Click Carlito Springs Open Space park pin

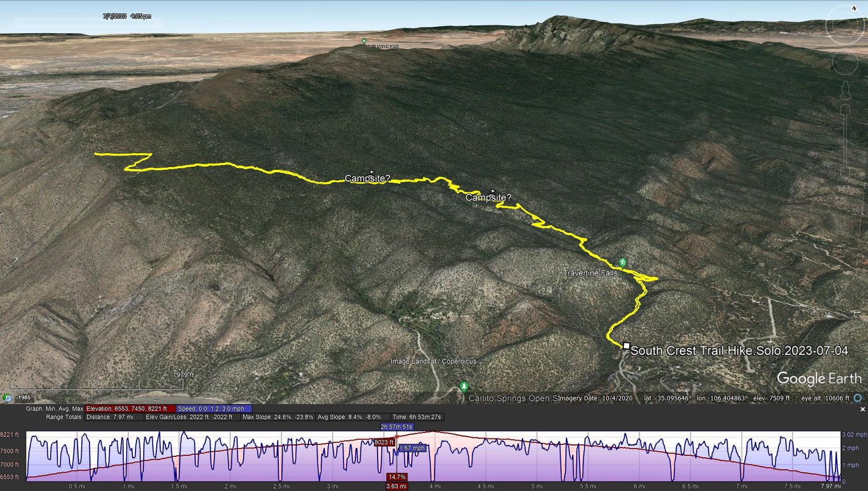pos(463,386)
